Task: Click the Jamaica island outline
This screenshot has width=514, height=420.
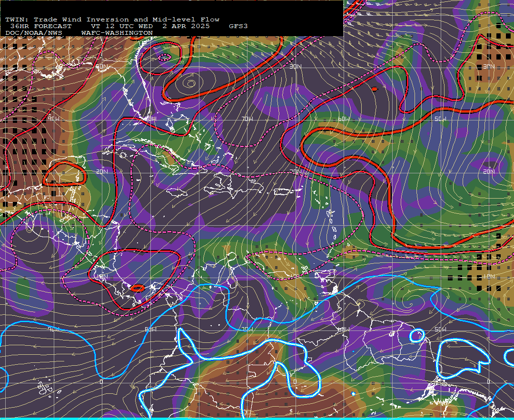Action: coord(177,192)
